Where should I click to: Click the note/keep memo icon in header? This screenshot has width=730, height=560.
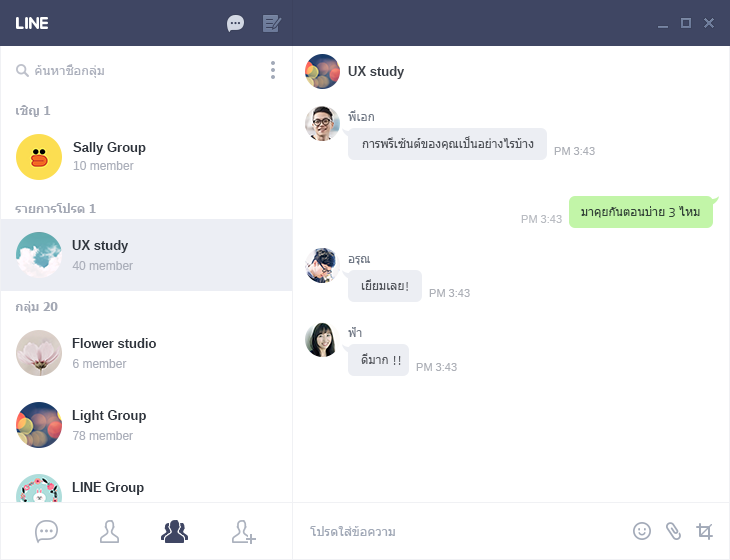[271, 23]
